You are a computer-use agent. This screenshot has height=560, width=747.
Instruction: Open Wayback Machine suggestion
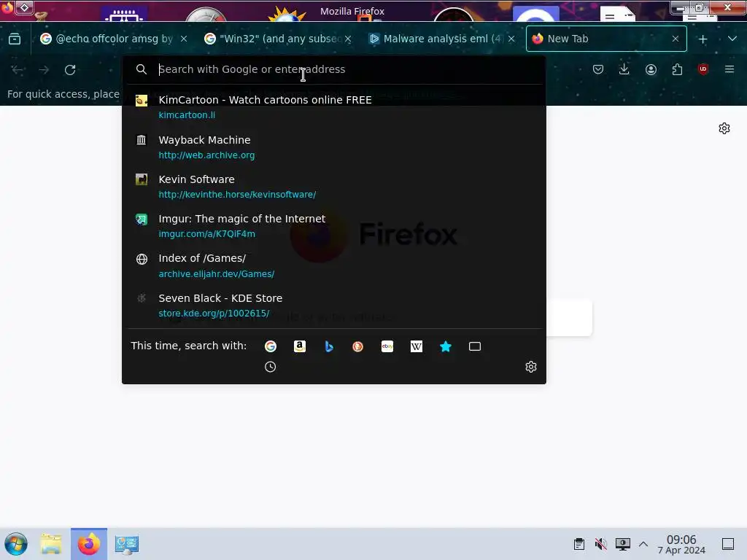(x=334, y=147)
